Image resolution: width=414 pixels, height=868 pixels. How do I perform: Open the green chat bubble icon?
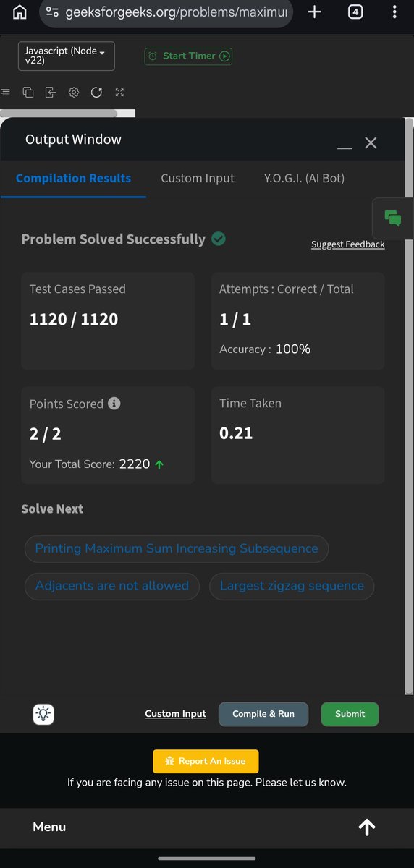pyautogui.click(x=393, y=218)
